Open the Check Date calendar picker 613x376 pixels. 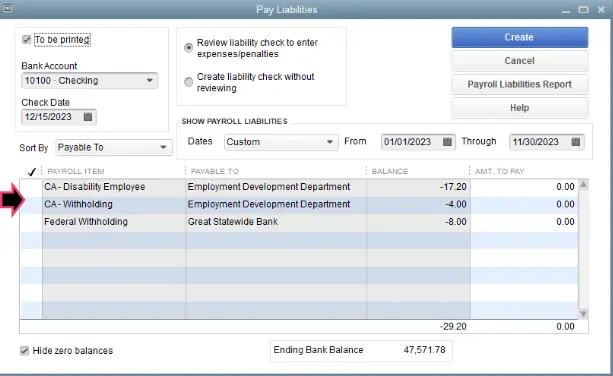(x=88, y=117)
